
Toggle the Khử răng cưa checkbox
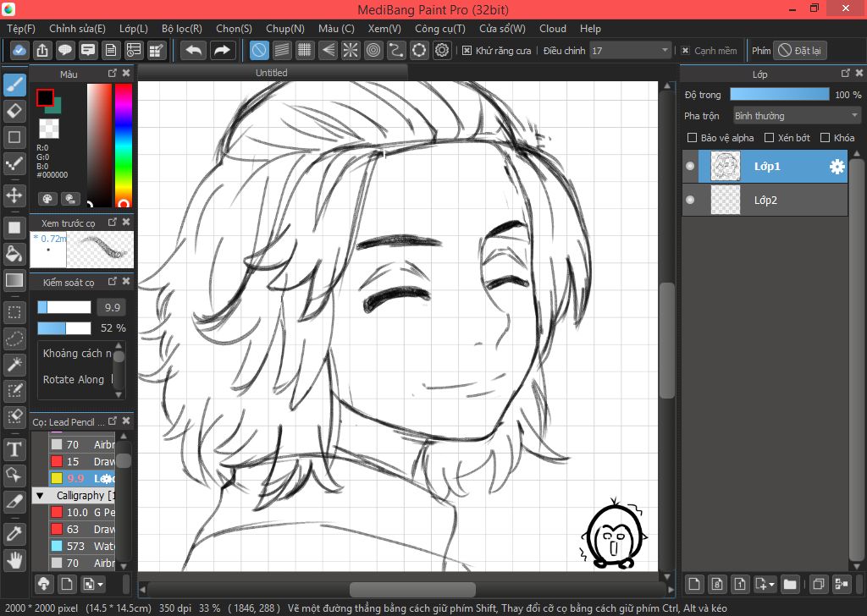467,51
